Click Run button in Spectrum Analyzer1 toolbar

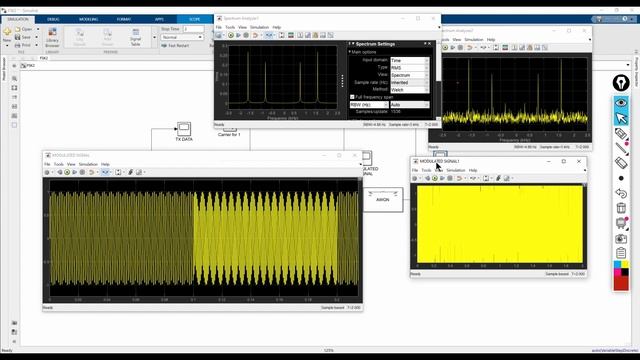231,36
